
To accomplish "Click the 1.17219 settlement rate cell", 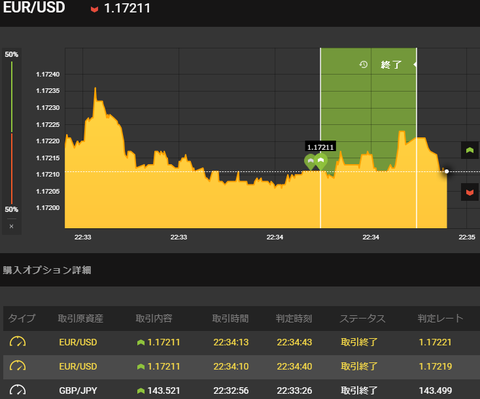I will (x=435, y=366).
